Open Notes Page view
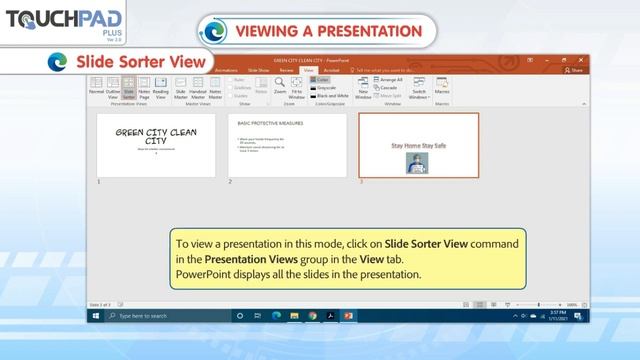The width and height of the screenshot is (640, 360). tap(144, 87)
